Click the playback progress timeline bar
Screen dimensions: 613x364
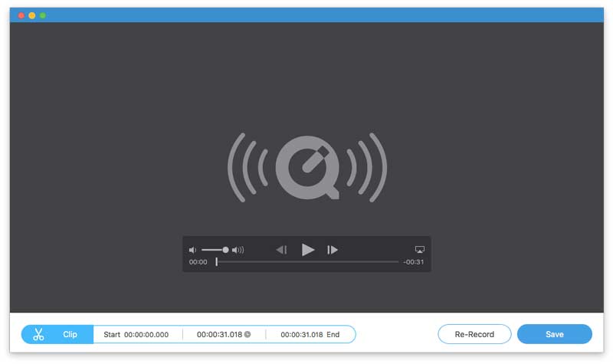point(306,262)
